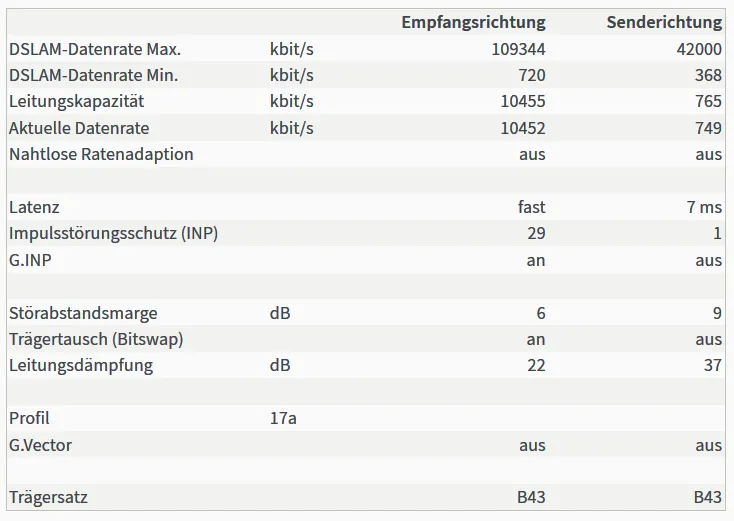
Task: Click the Empfangsrichtung column header
Action: click(473, 22)
